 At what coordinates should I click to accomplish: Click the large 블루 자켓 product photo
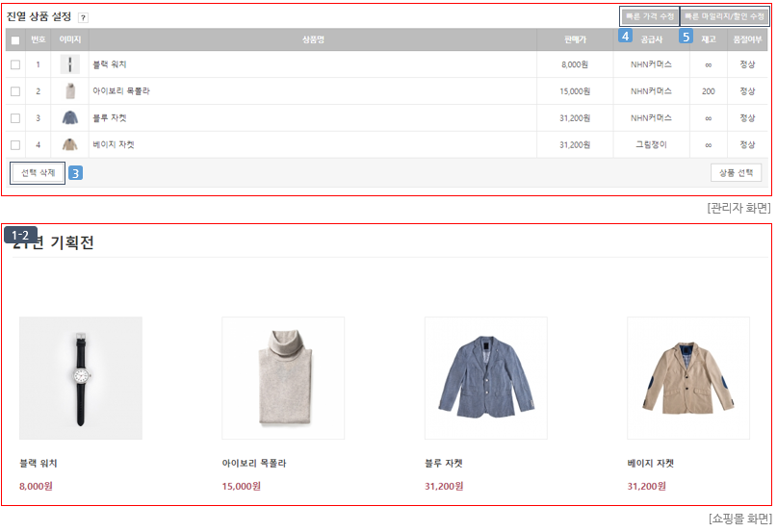click(485, 378)
